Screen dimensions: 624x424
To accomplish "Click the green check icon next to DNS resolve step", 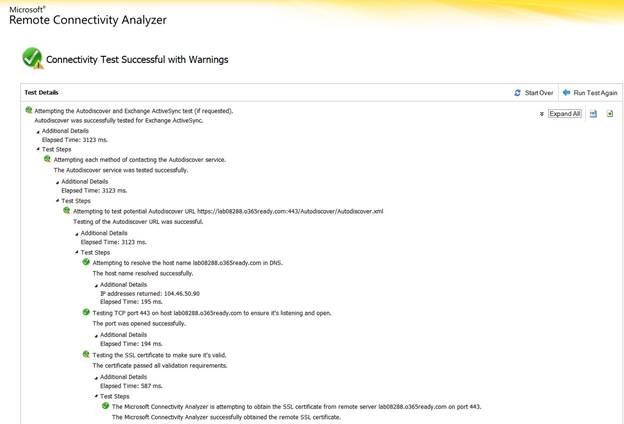I will (x=86, y=262).
